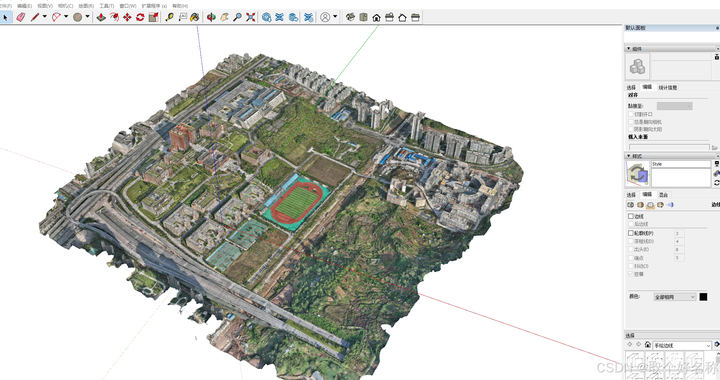720x380 pixels.
Task: Activate the Orbit camera tool
Action: 211,17
